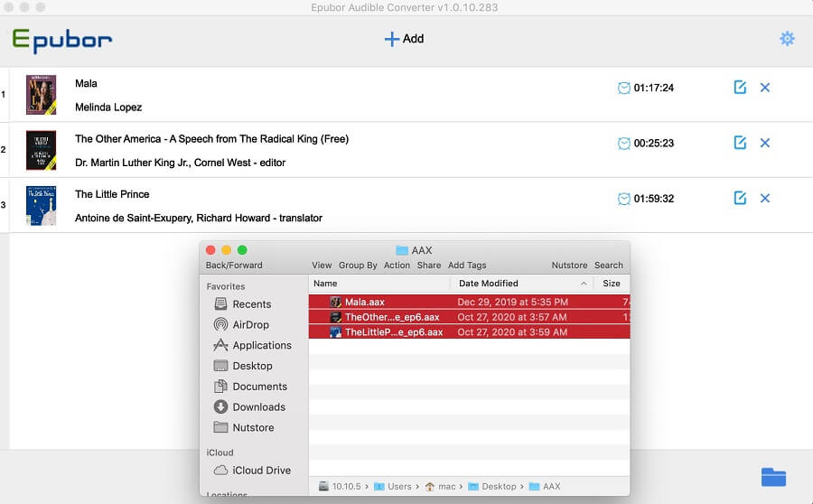Viewport: 813px width, 504px height.
Task: Remove Mala from the conversion list
Action: click(x=765, y=88)
